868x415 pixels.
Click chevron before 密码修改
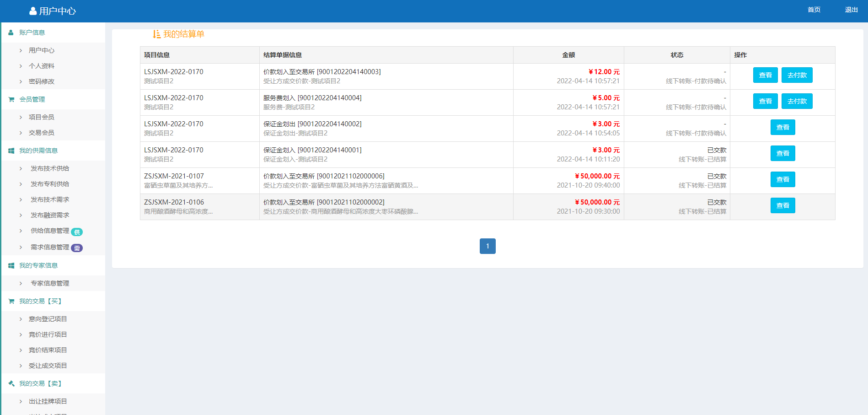click(21, 81)
